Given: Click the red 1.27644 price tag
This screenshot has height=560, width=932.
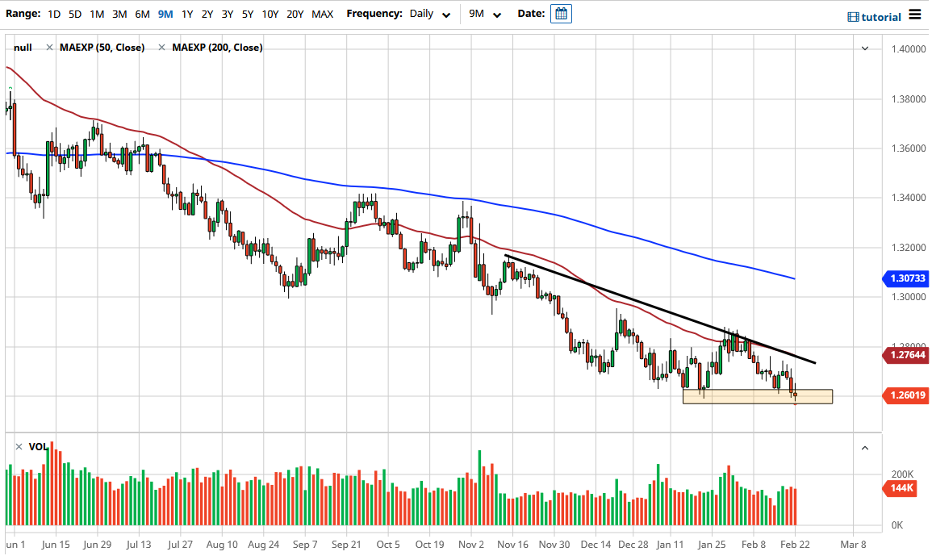Looking at the screenshot, I should (905, 355).
